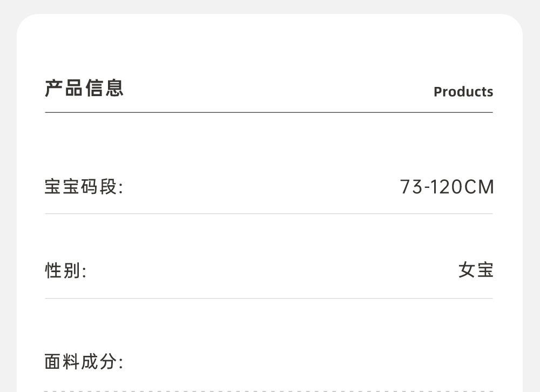Click the dashed divider below 面料成分
The image size is (540, 392).
pyautogui.click(x=269, y=390)
